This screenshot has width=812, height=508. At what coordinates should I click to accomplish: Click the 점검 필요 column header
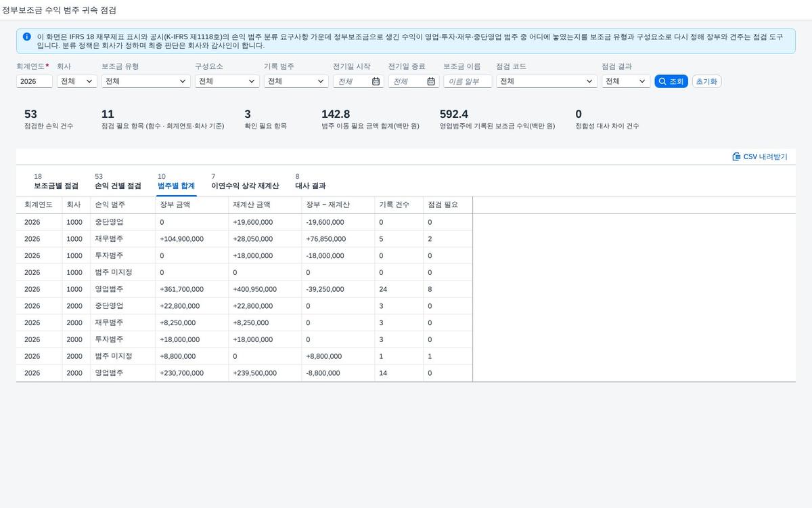click(x=448, y=205)
